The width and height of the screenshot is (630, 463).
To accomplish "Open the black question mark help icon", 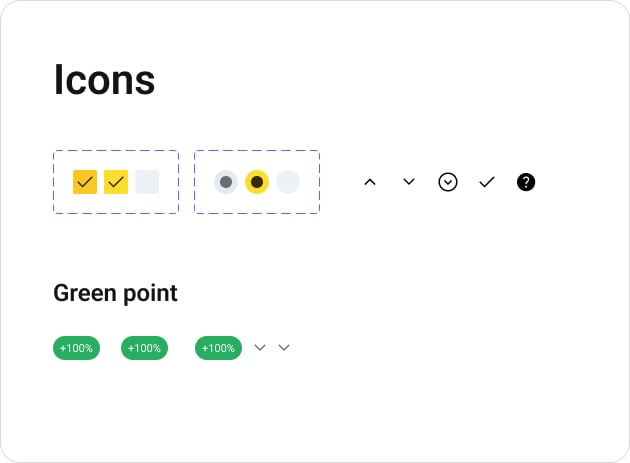I will pos(526,182).
